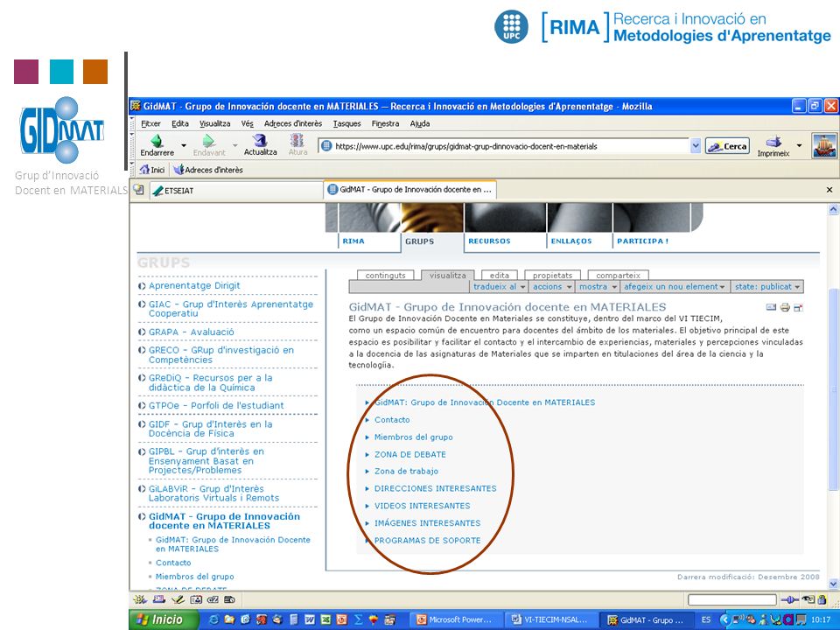Click the Endarrere back arrow icon
This screenshot has height=630, width=840.
[157, 141]
